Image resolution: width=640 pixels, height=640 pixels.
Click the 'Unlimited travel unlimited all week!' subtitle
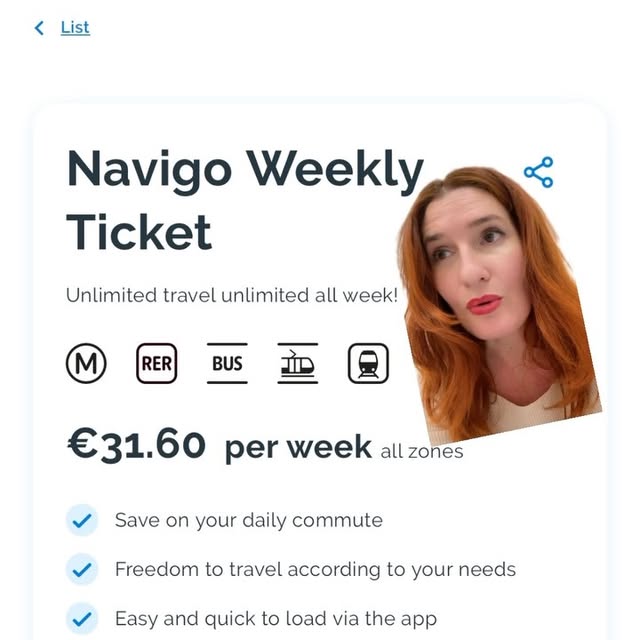point(232,295)
